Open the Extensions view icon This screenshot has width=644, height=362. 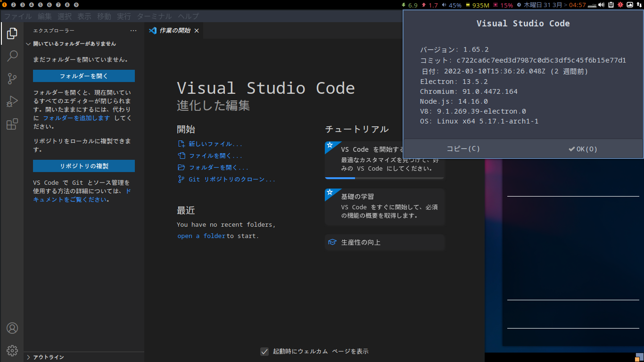click(12, 124)
